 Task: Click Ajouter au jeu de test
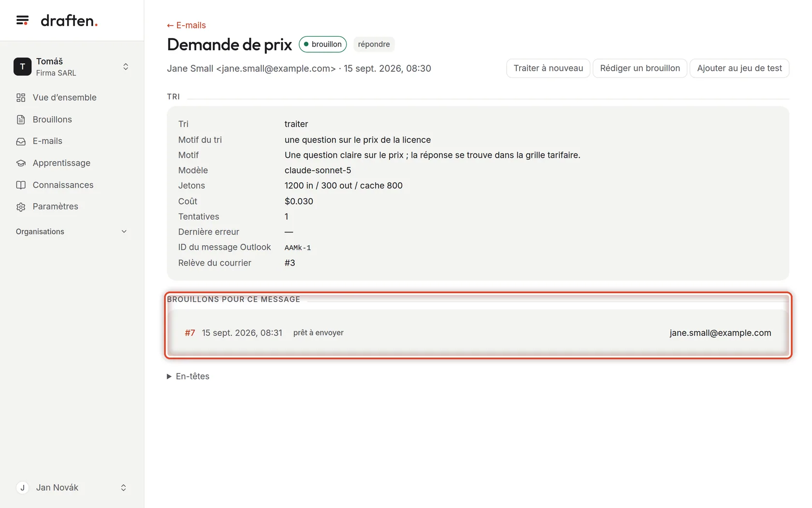click(739, 68)
